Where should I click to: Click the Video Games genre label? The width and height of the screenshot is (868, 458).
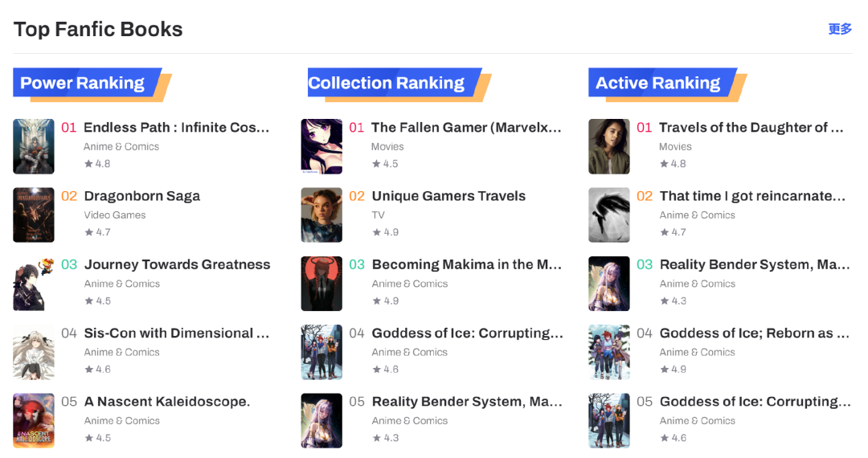(x=115, y=215)
